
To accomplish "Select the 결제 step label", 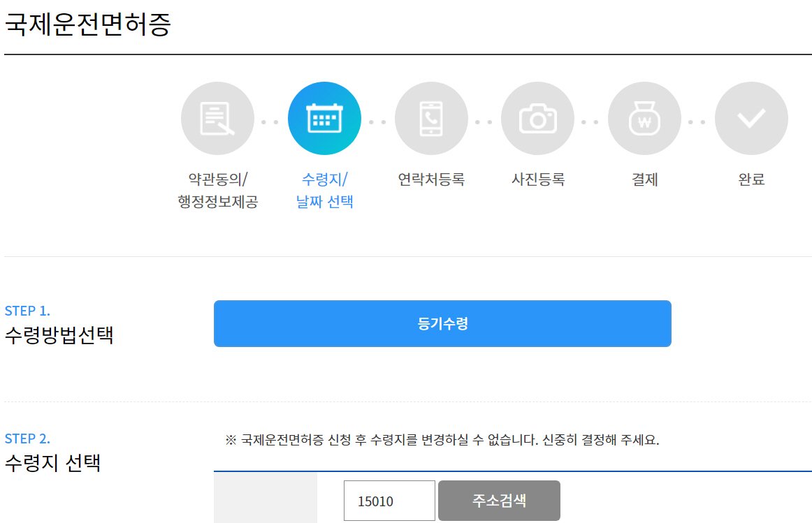I will [x=644, y=179].
